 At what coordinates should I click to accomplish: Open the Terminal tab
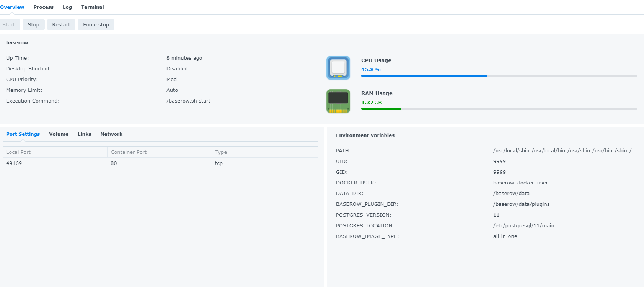(x=93, y=7)
